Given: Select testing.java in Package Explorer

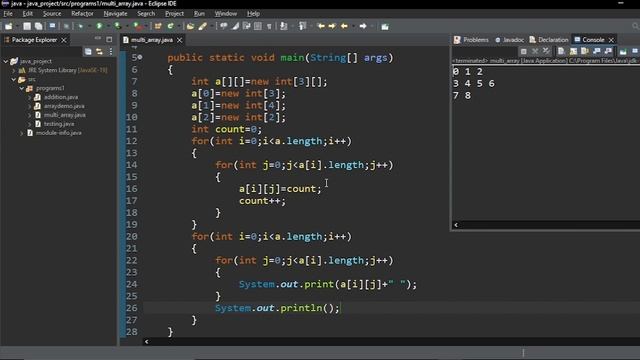Looking at the screenshot, I should (x=59, y=124).
